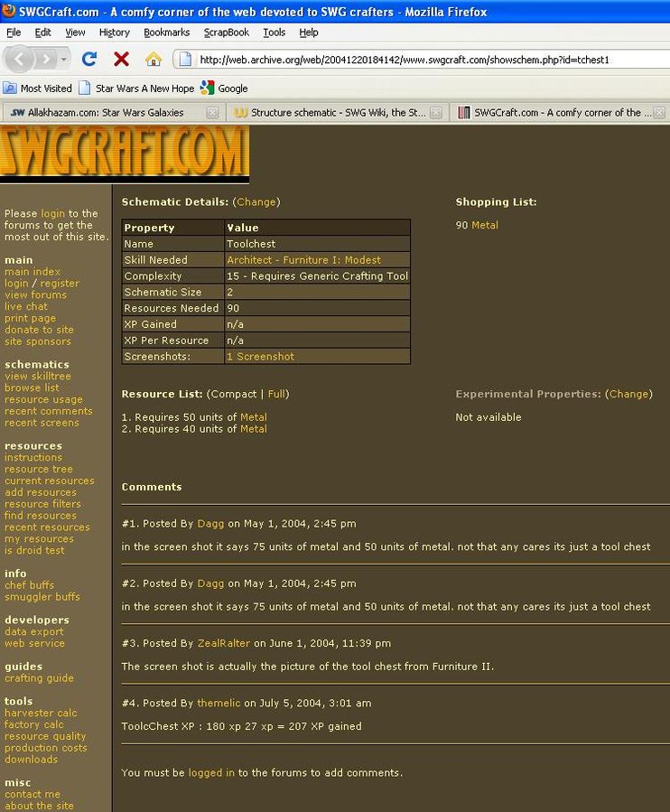670x812 pixels.
Task: Click the SWGCraft.com logo banner
Action: point(125,154)
